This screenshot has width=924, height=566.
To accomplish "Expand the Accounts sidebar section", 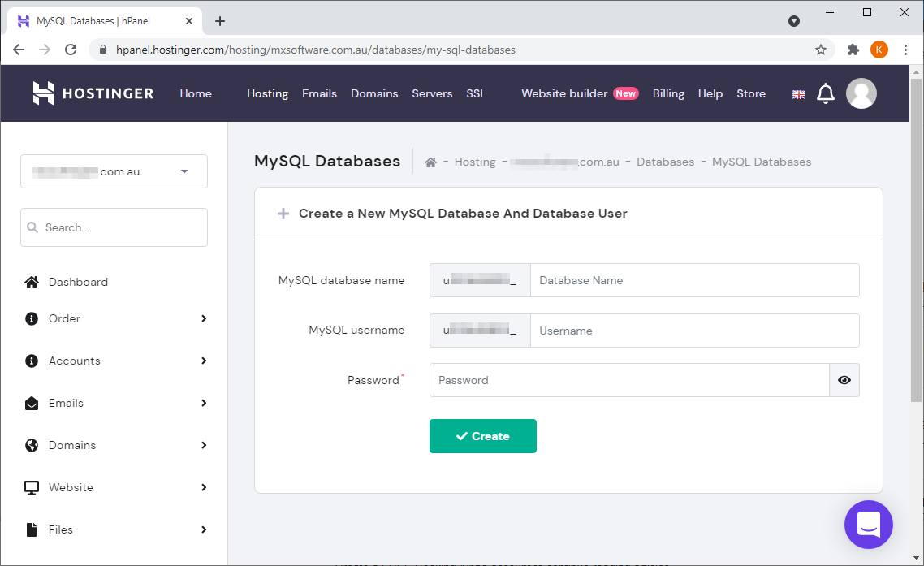I will point(204,361).
